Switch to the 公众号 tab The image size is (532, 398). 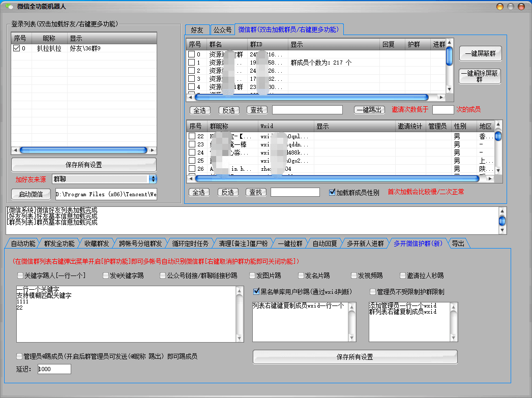pyautogui.click(x=222, y=30)
